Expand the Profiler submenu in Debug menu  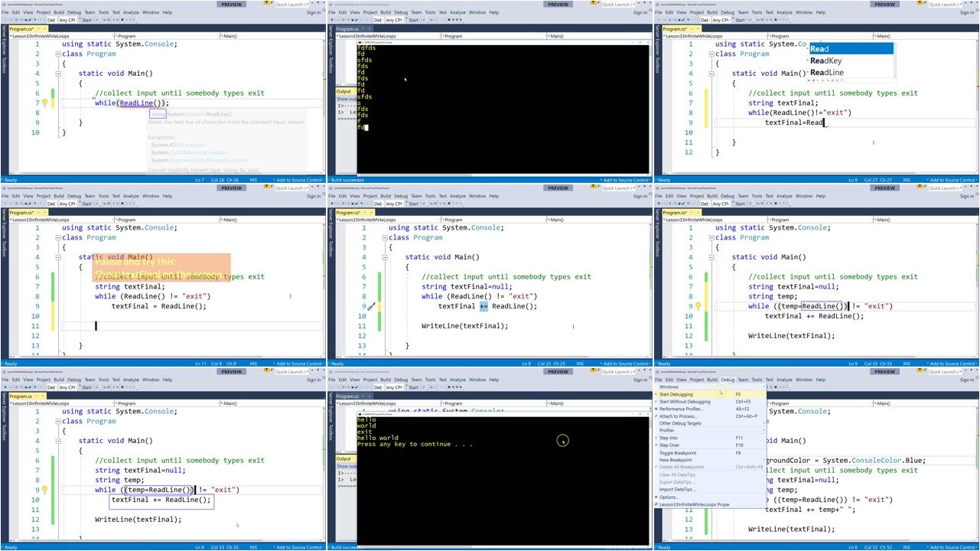(711, 431)
